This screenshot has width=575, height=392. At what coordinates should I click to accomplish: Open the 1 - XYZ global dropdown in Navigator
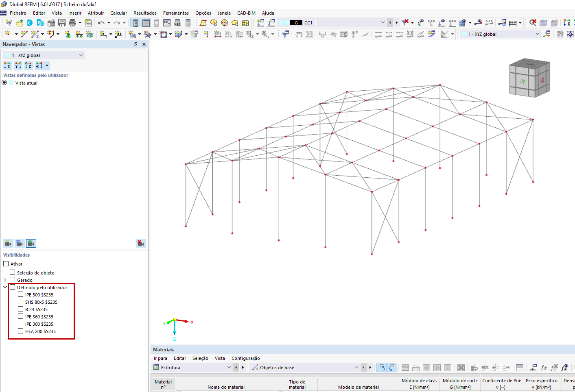pos(44,55)
